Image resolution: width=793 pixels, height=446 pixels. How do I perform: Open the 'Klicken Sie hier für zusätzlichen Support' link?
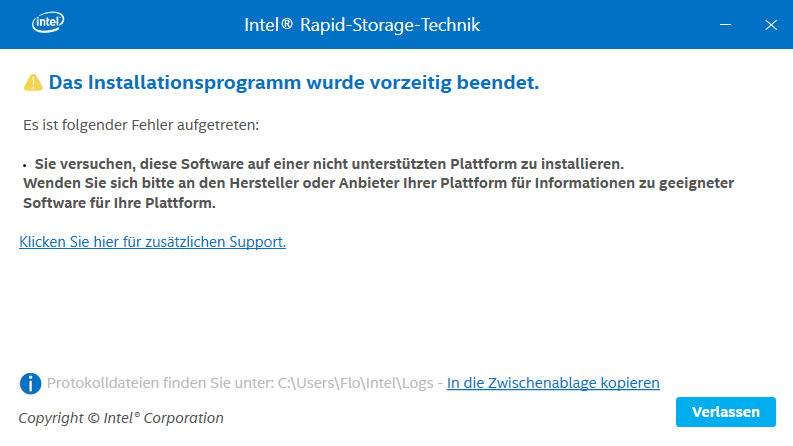pyautogui.click(x=152, y=242)
